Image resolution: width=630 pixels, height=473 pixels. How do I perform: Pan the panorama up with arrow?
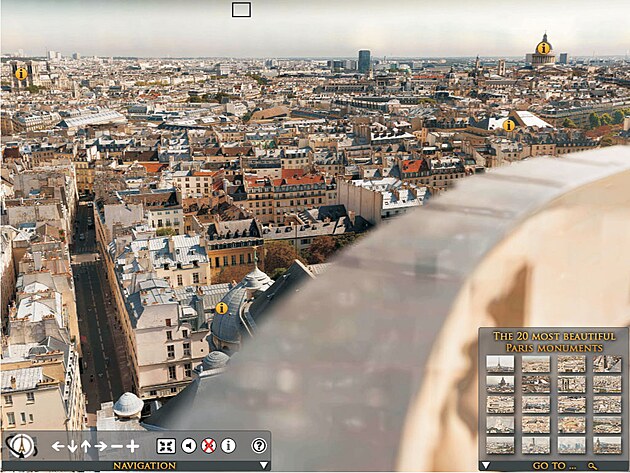tap(86, 446)
